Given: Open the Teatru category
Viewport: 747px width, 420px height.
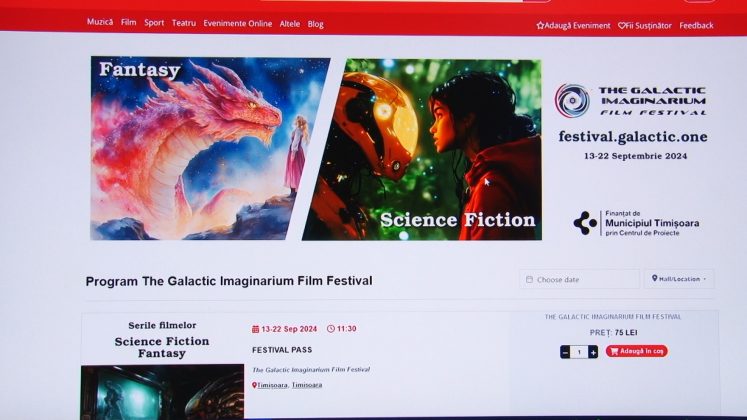Looking at the screenshot, I should tap(184, 23).
